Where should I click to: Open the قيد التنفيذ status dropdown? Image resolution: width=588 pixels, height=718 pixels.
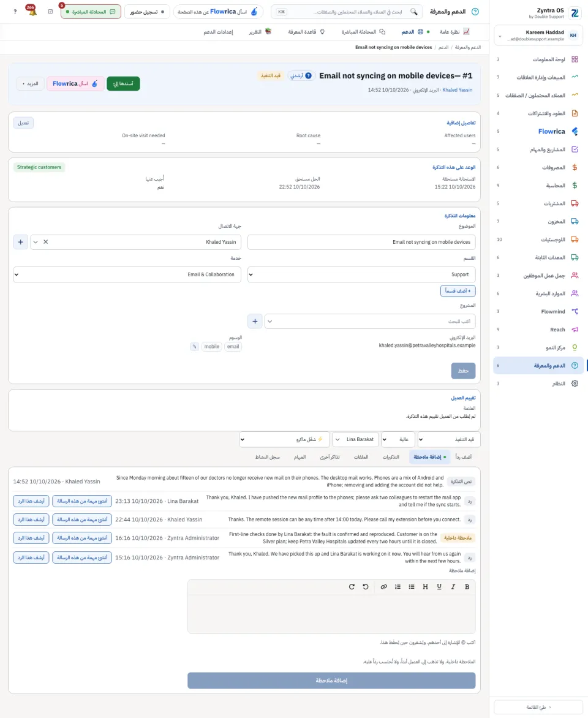449,440
